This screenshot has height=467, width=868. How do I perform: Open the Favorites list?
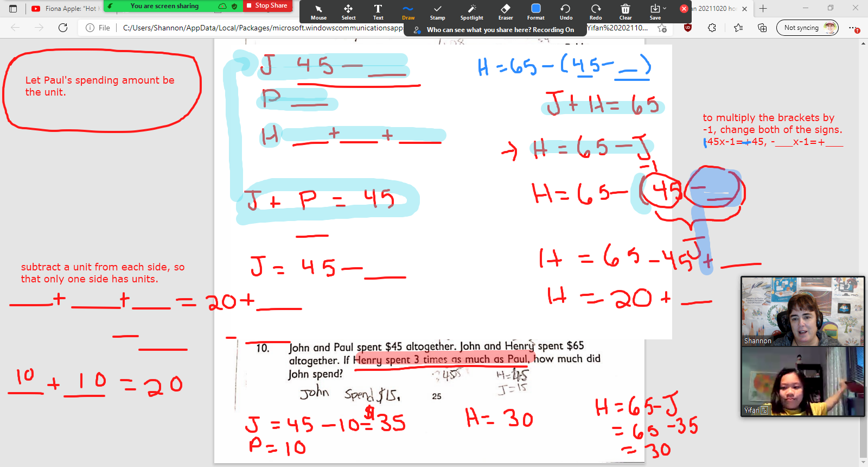point(738,28)
